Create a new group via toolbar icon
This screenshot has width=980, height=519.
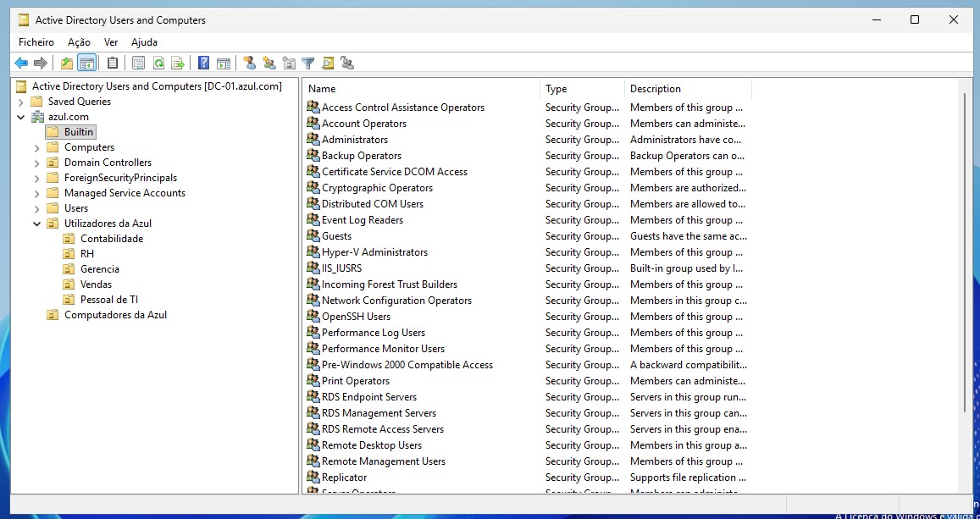click(269, 63)
